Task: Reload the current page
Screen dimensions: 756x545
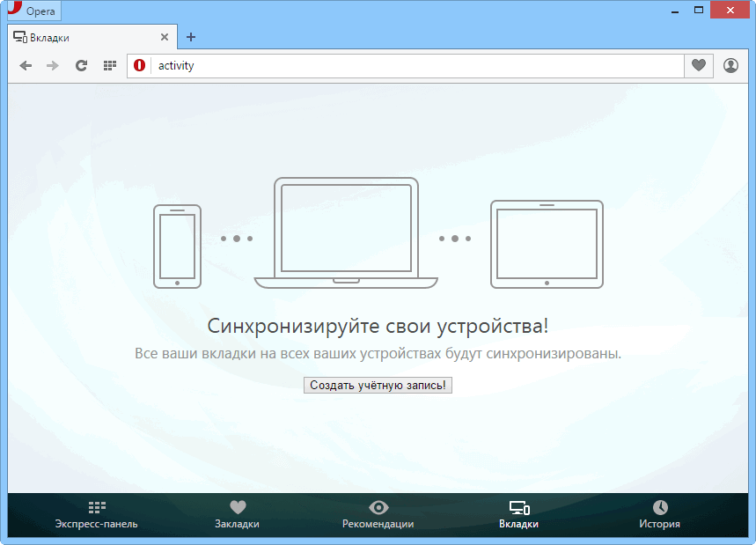Action: [x=81, y=65]
